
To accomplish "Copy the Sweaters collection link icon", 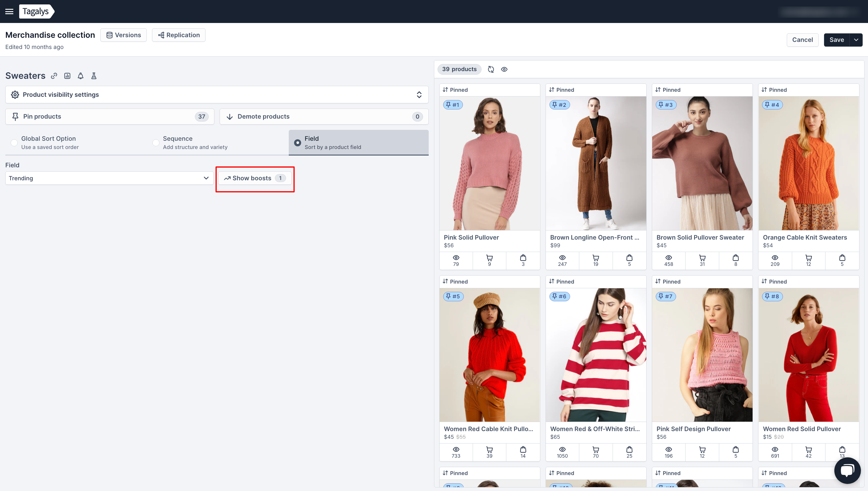I will (54, 76).
